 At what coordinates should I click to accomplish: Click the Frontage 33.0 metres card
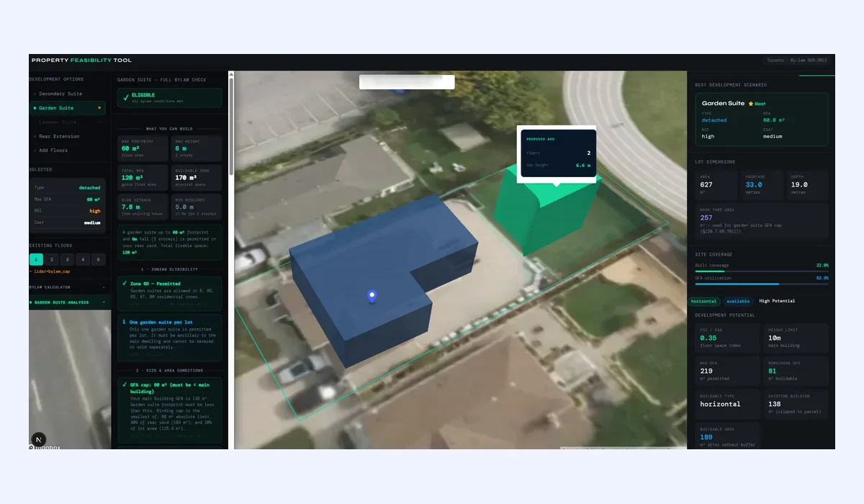[x=761, y=185]
